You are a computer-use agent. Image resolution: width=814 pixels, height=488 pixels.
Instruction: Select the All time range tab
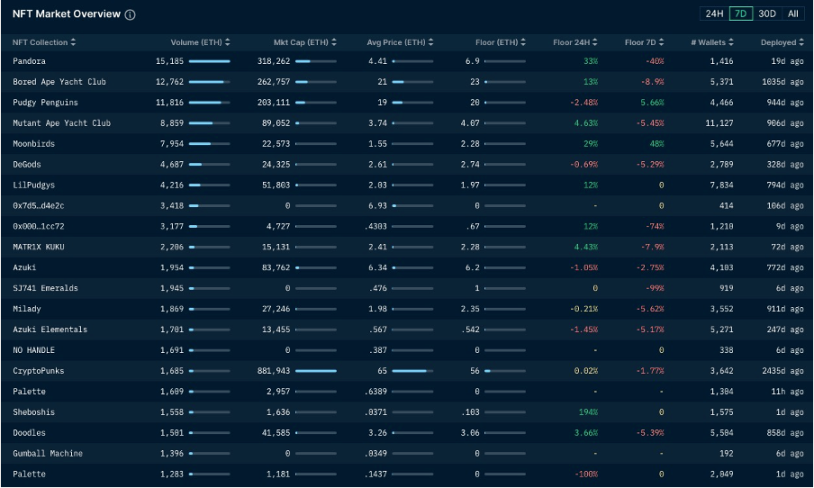tap(793, 14)
